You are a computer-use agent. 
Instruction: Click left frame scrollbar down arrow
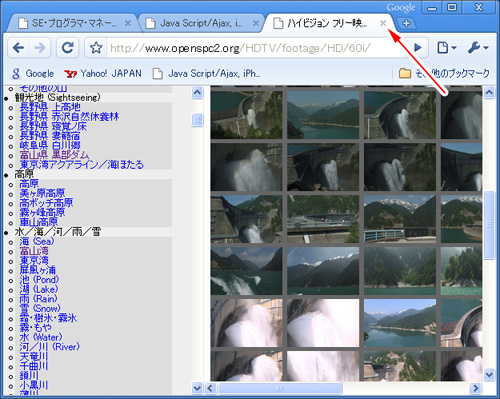[x=197, y=388]
